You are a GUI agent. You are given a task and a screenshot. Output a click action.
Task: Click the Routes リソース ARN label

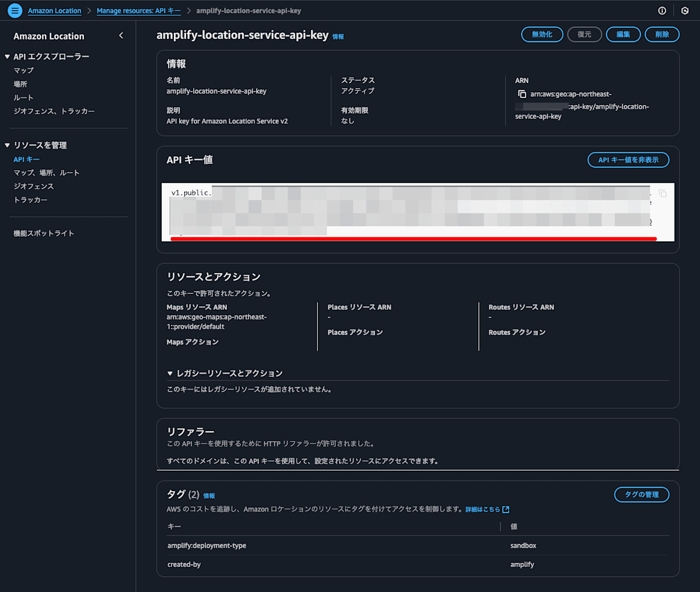pos(521,307)
